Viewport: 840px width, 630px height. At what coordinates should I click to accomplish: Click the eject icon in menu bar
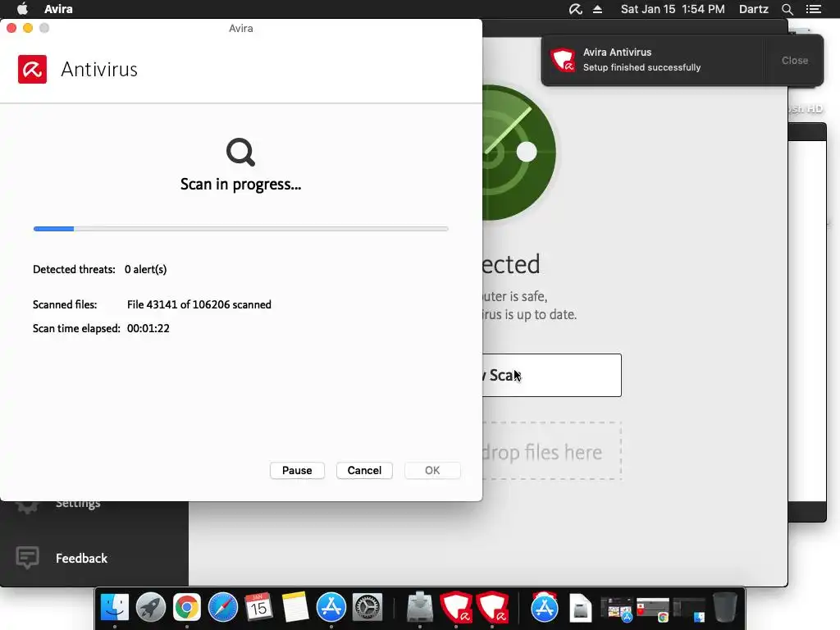tap(598, 9)
